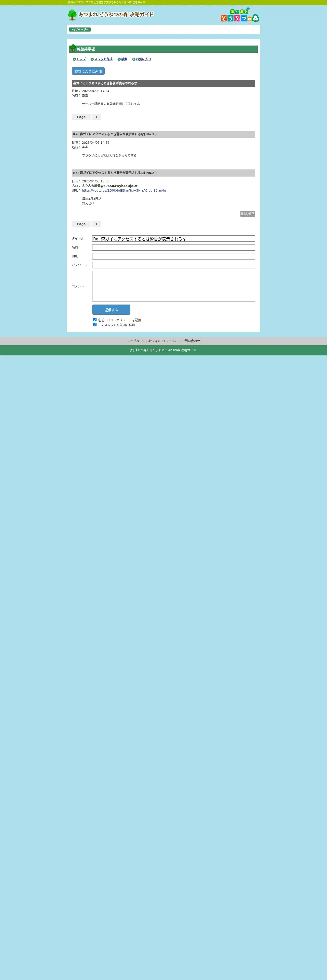Click comment text サーバー証明書の有効期限切れてるじゃん
The width and height of the screenshot is (327, 980).
111,104
